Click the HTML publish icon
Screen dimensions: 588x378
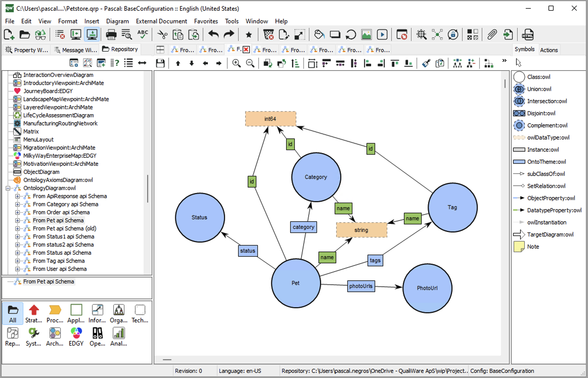coord(528,35)
